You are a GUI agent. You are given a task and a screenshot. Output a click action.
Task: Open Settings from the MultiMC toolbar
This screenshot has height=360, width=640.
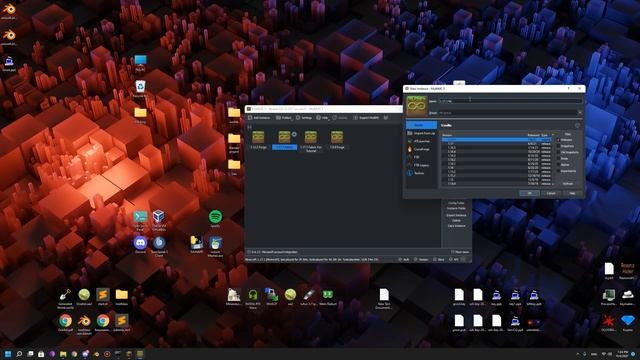[x=304, y=118]
